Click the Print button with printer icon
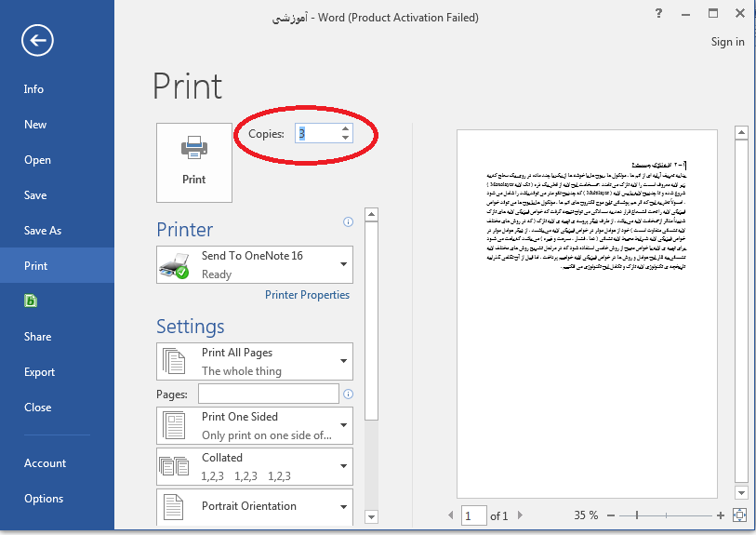 tap(194, 163)
